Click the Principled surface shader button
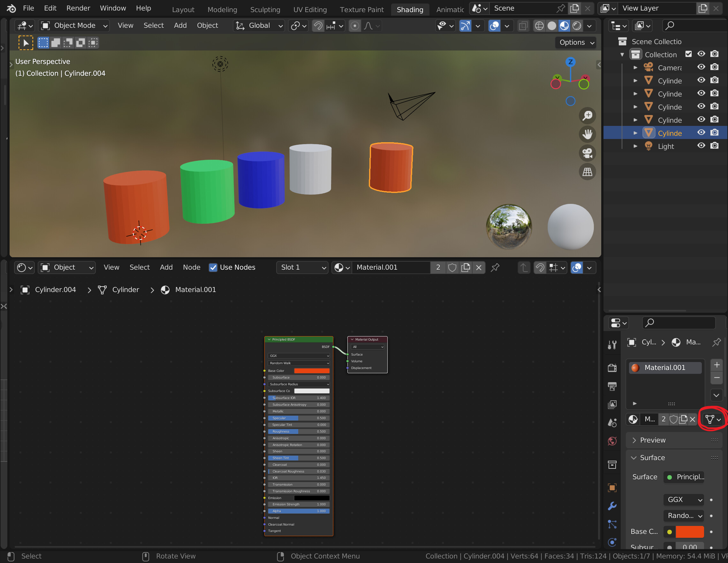This screenshot has width=728, height=563. click(685, 477)
